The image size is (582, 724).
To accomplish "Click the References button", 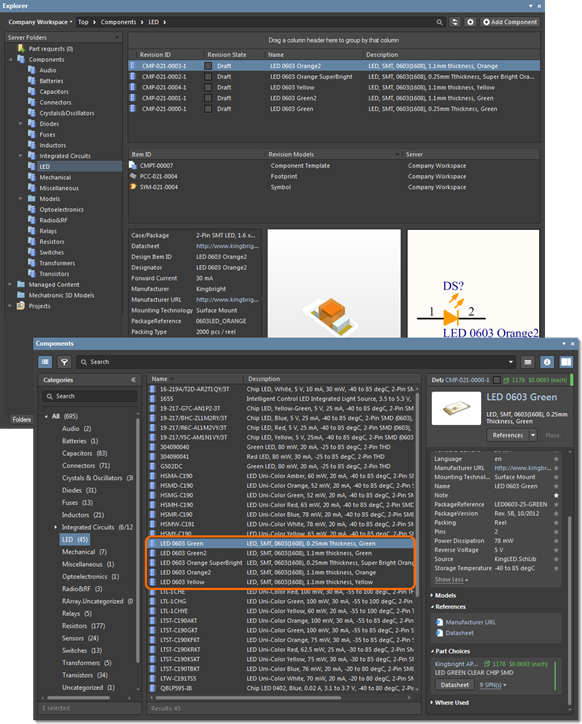I will pyautogui.click(x=508, y=435).
